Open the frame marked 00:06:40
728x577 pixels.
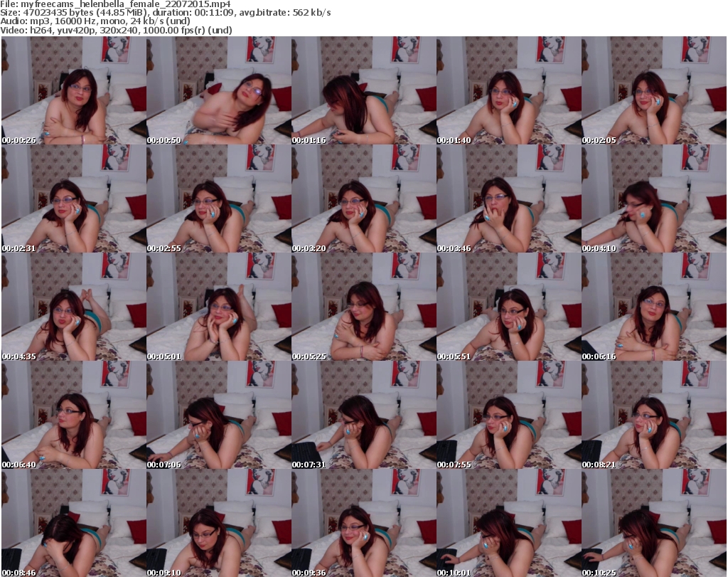point(74,415)
